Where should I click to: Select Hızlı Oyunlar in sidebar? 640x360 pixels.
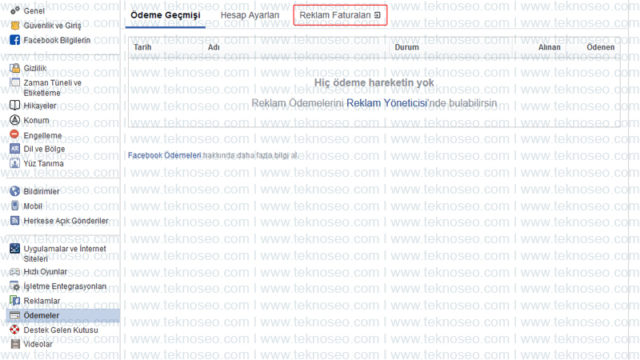[45, 272]
